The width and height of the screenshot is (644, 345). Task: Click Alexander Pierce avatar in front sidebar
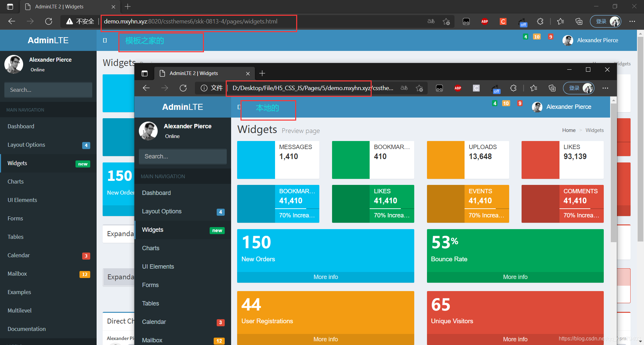(x=148, y=131)
